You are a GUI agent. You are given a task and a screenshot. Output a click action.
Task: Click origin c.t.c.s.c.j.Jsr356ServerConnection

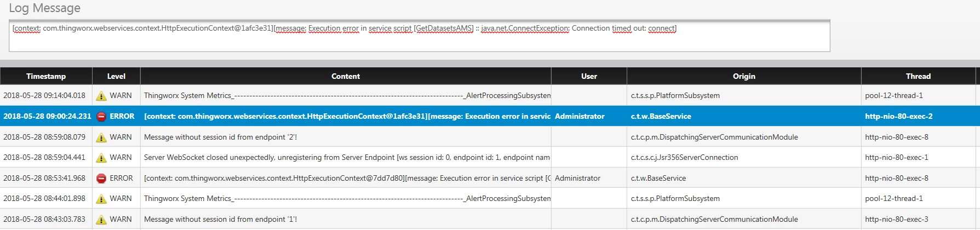tap(684, 157)
